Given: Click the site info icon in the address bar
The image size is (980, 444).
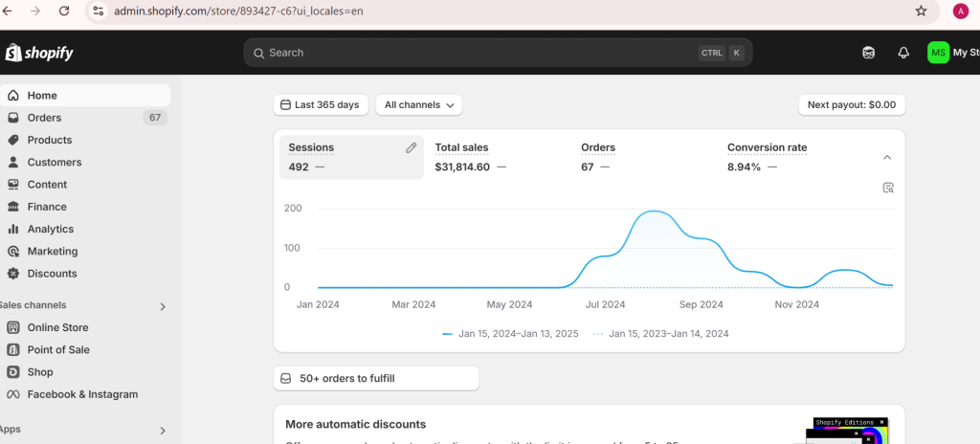Looking at the screenshot, I should (98, 11).
